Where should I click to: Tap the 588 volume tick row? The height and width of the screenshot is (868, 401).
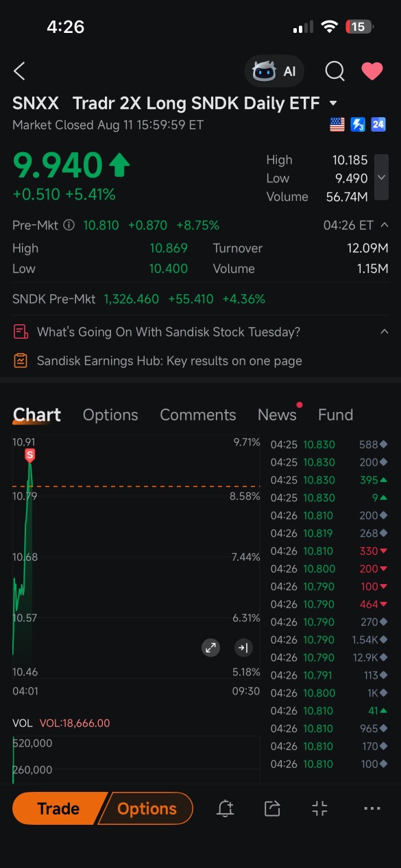(x=330, y=444)
